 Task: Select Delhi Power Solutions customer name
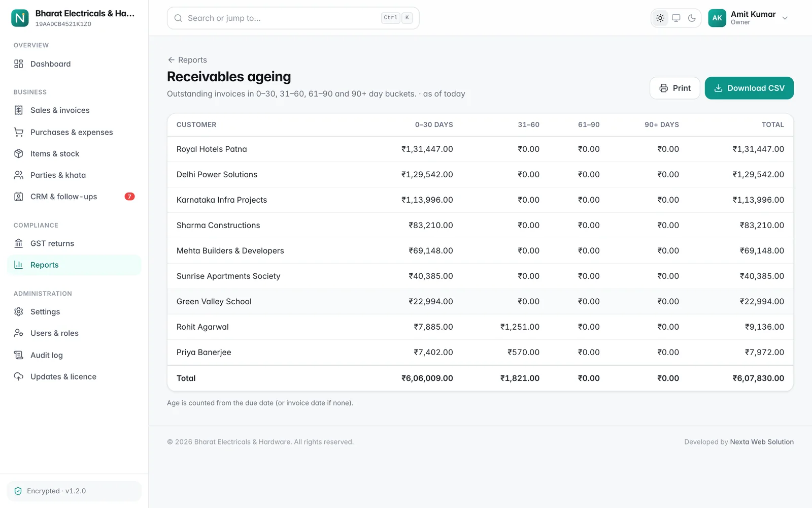217,174
